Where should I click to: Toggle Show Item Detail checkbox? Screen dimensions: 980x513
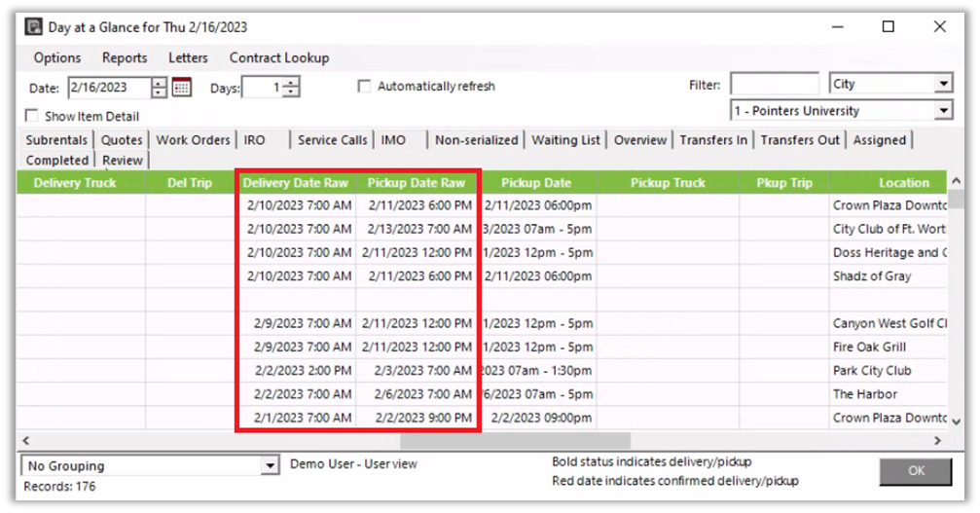tap(33, 117)
